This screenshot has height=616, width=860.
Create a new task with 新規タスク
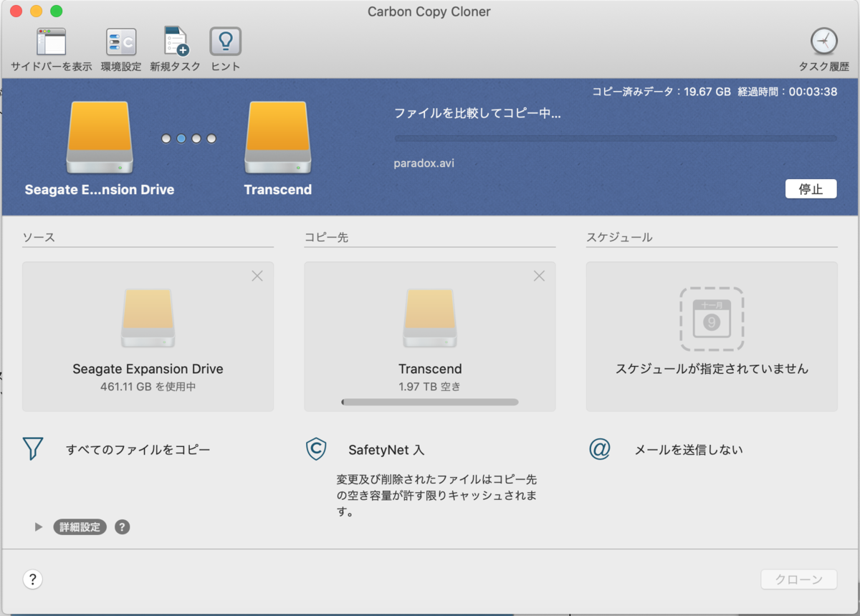pos(176,42)
